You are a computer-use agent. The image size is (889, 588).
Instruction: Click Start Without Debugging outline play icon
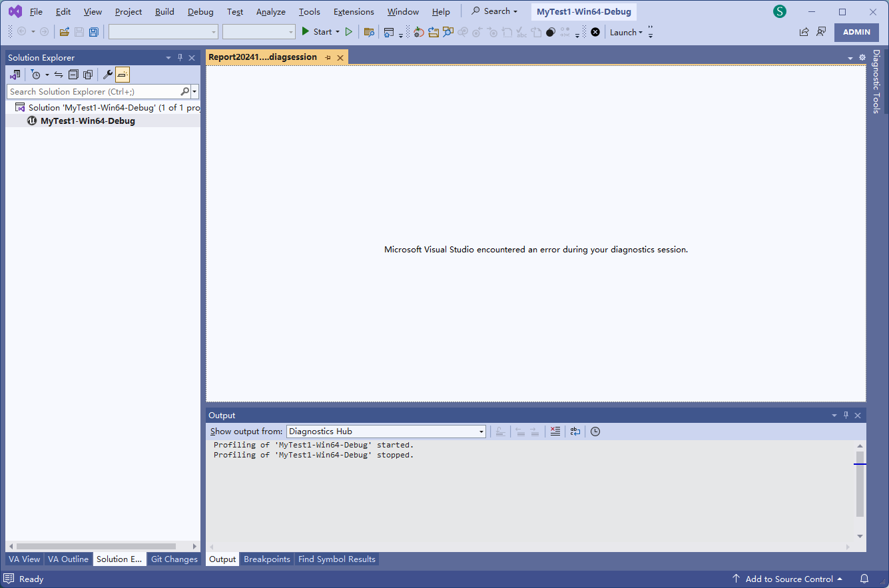click(348, 31)
